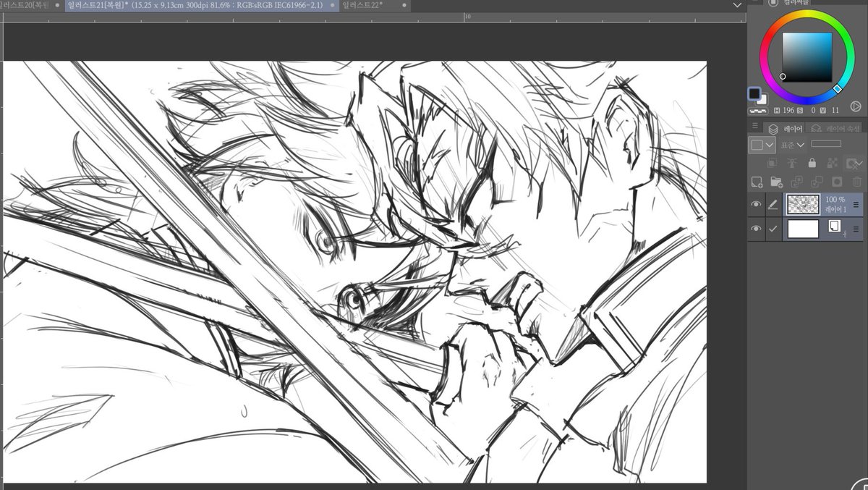Viewport: 868px width, 490px height.
Task: Click merge with lower layer icon
Action: [817, 182]
